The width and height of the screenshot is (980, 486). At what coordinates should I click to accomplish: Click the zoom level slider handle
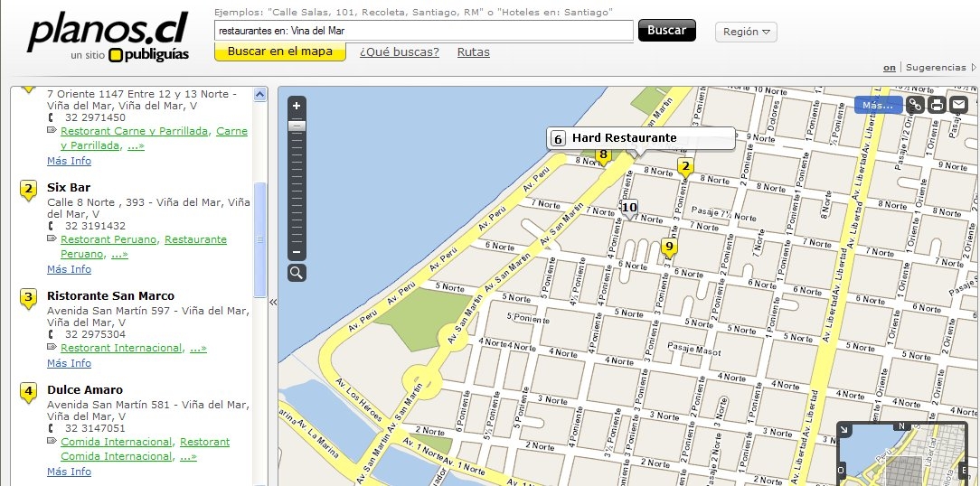297,126
